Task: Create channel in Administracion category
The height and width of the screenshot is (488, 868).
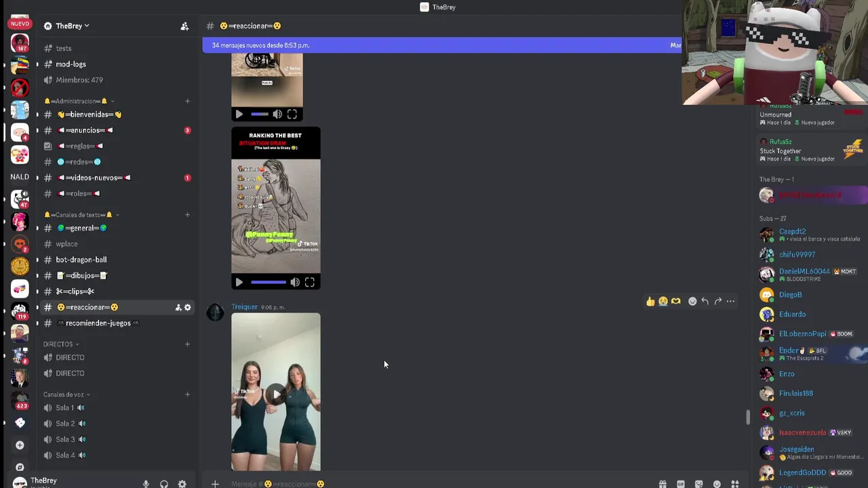Action: click(187, 101)
